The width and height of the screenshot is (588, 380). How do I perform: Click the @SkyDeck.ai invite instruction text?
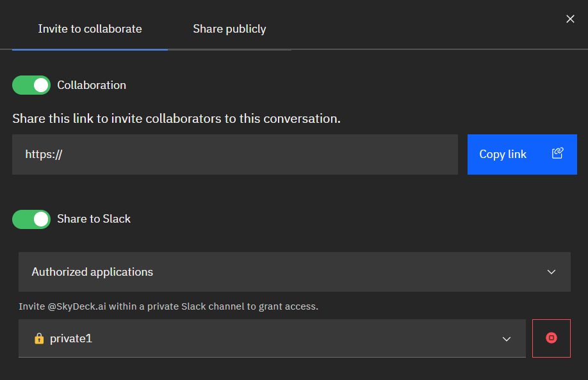(x=168, y=306)
